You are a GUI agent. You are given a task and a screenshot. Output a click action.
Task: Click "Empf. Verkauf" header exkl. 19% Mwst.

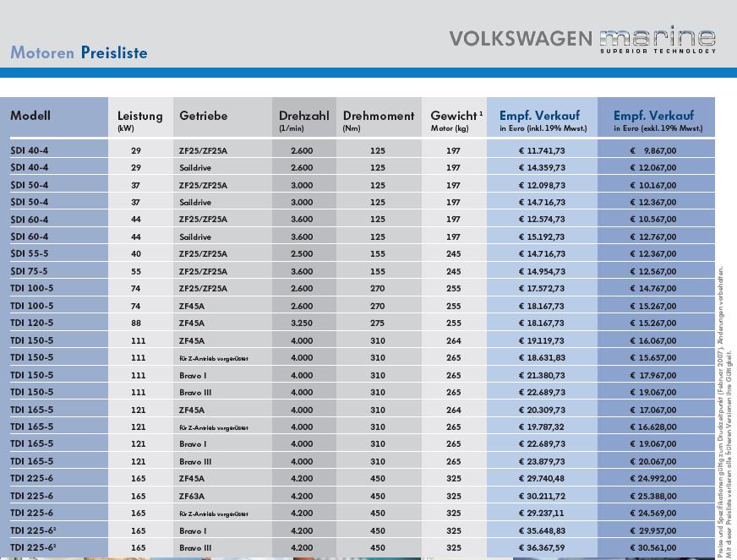point(658,120)
